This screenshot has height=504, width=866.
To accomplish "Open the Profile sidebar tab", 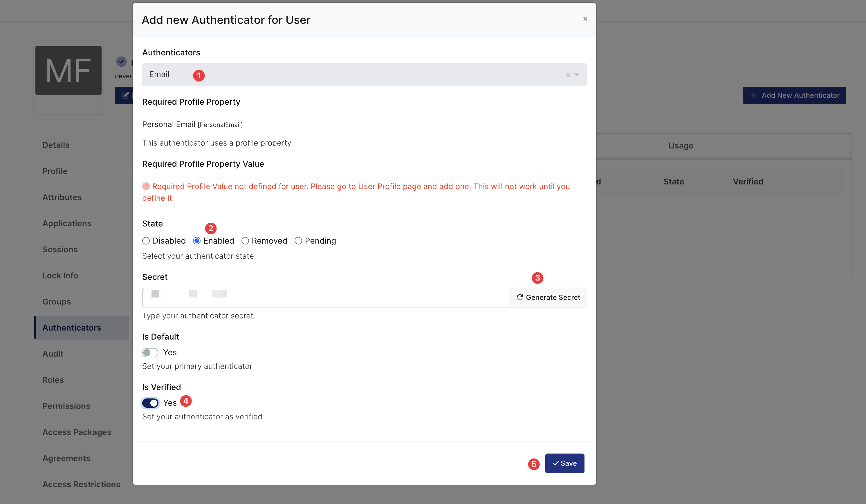I will [x=55, y=171].
